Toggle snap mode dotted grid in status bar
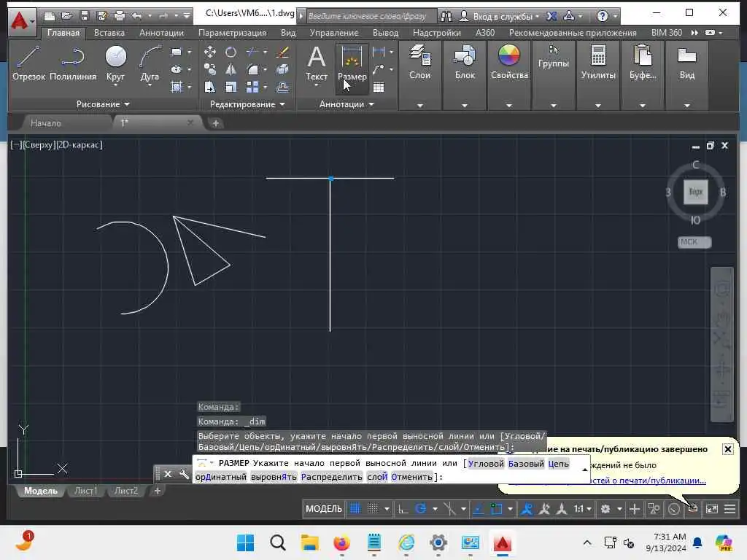 pyautogui.click(x=373, y=508)
